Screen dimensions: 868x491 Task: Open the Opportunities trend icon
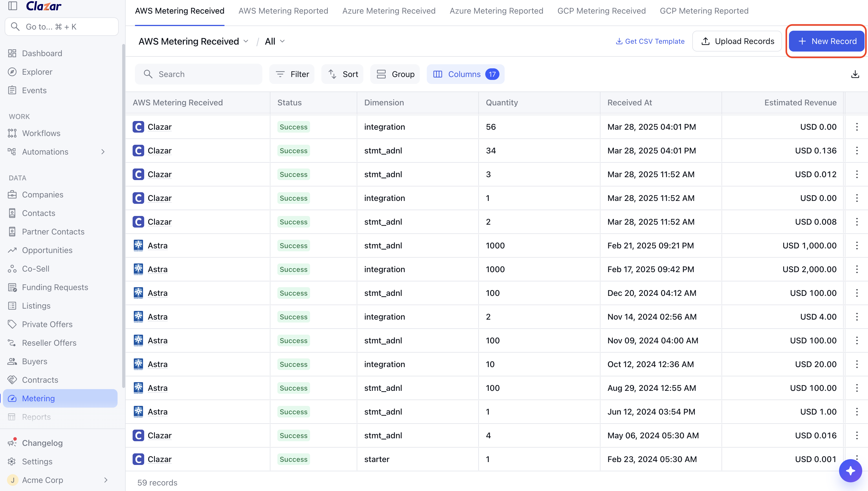pyautogui.click(x=12, y=250)
